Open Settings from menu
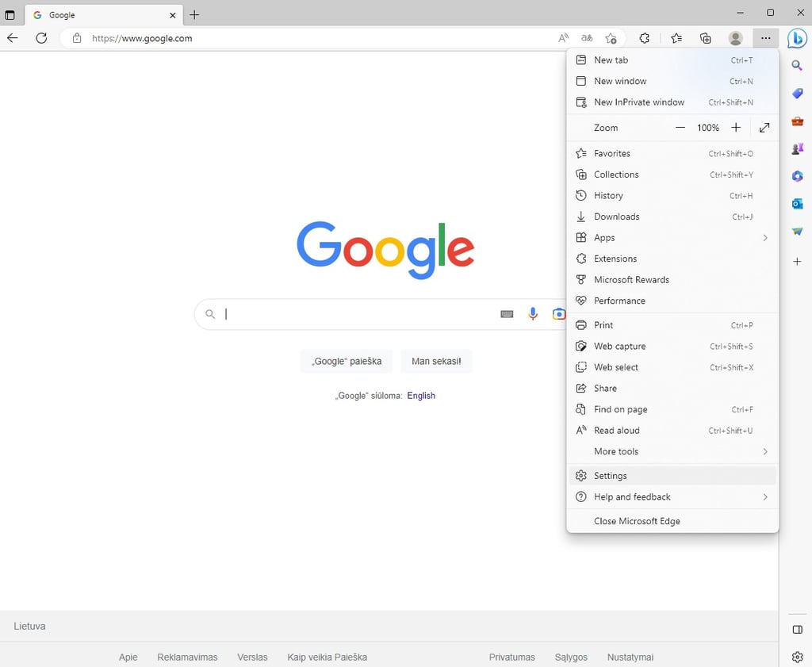Image resolution: width=812 pixels, height=667 pixels. (672, 476)
